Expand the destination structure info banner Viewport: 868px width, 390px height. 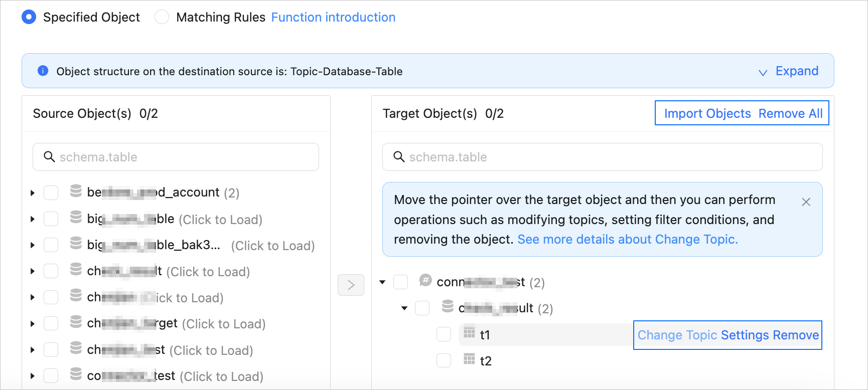(788, 71)
